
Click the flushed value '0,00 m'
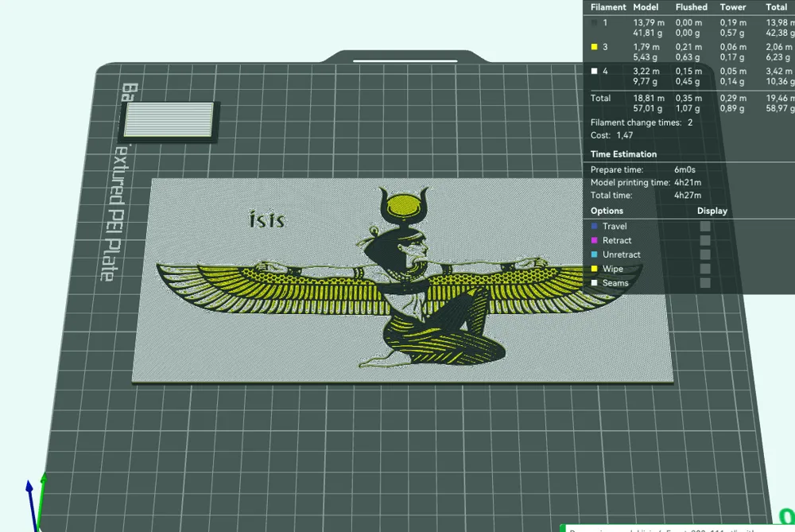coord(688,23)
